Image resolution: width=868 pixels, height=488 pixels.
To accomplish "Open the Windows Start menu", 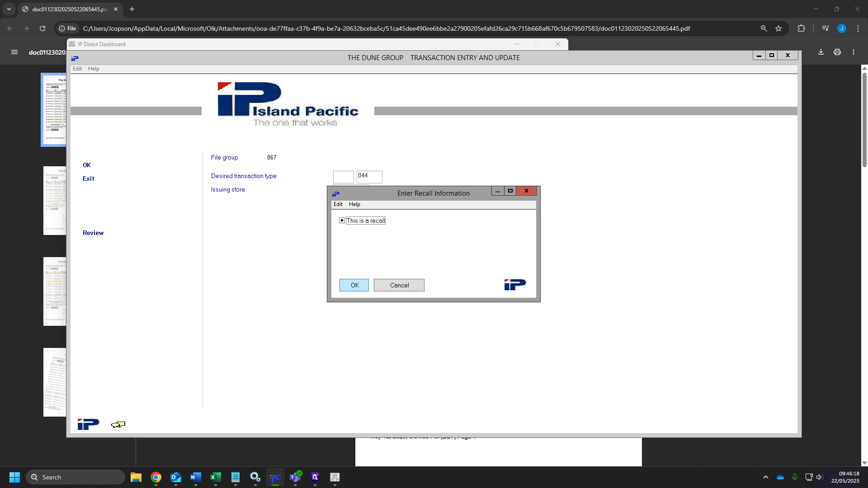I will (x=14, y=477).
